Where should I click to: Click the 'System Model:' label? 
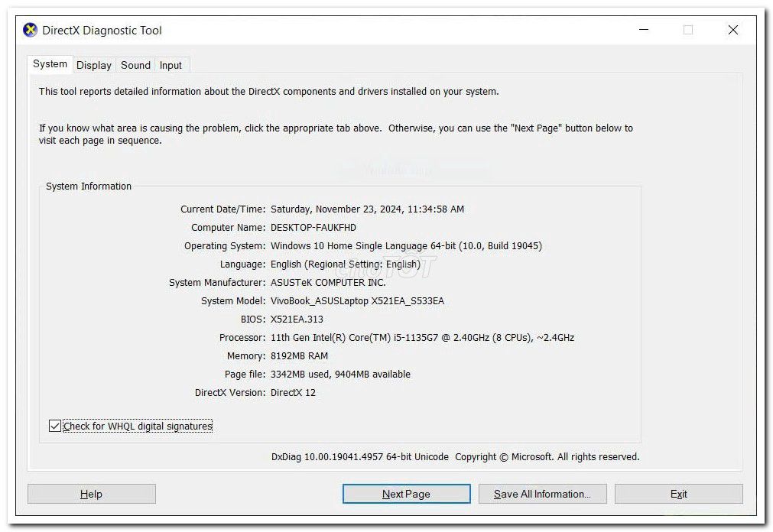pos(233,300)
